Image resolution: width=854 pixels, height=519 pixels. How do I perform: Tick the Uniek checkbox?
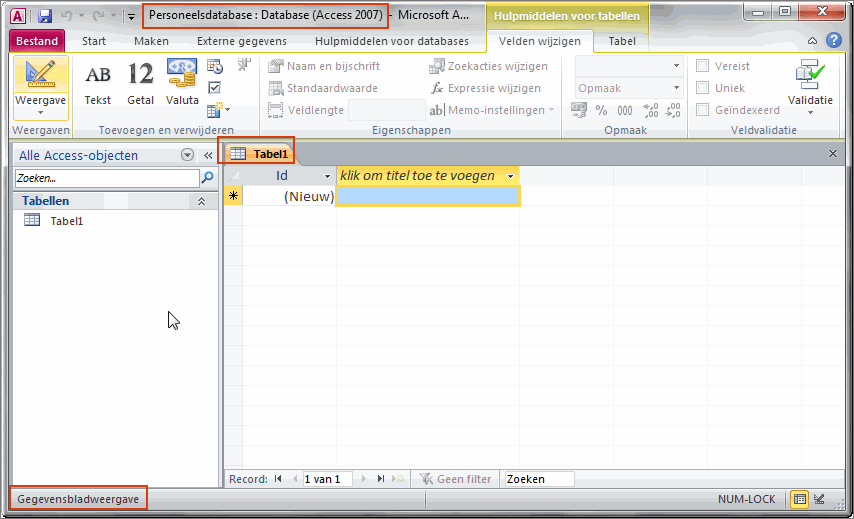(x=703, y=88)
